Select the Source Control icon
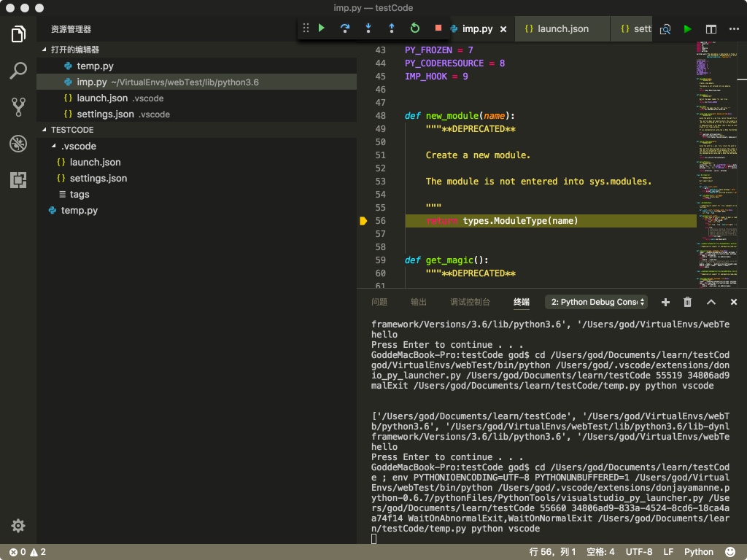The width and height of the screenshot is (747, 560). [18, 106]
